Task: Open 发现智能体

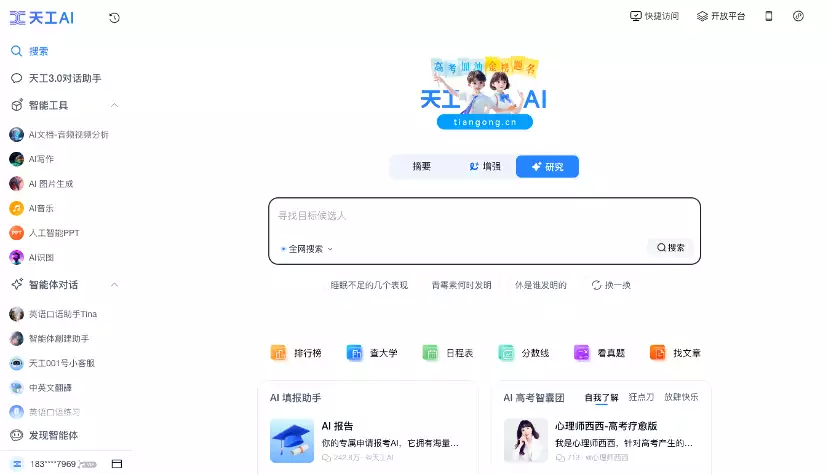Action: point(45,435)
